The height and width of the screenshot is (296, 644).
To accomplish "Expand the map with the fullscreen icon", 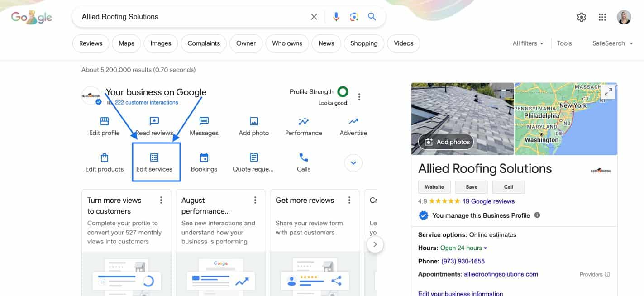I will [608, 92].
